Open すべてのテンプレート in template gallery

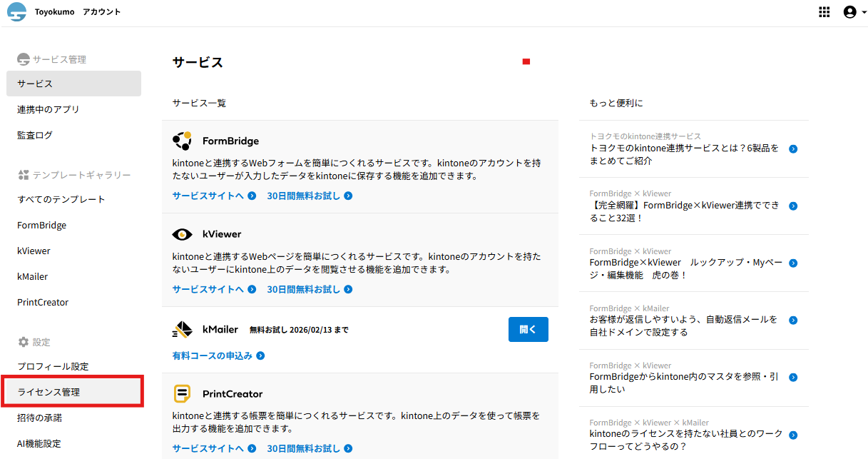click(x=61, y=199)
